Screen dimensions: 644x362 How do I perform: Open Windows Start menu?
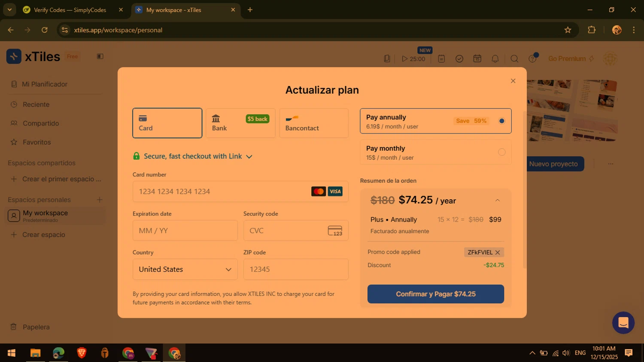(12, 353)
